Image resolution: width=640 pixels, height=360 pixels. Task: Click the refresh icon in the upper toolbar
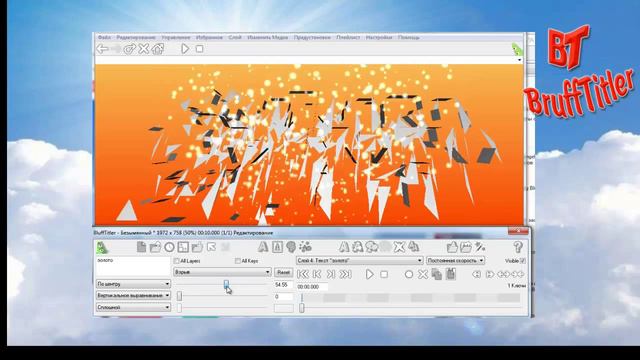coord(129,49)
